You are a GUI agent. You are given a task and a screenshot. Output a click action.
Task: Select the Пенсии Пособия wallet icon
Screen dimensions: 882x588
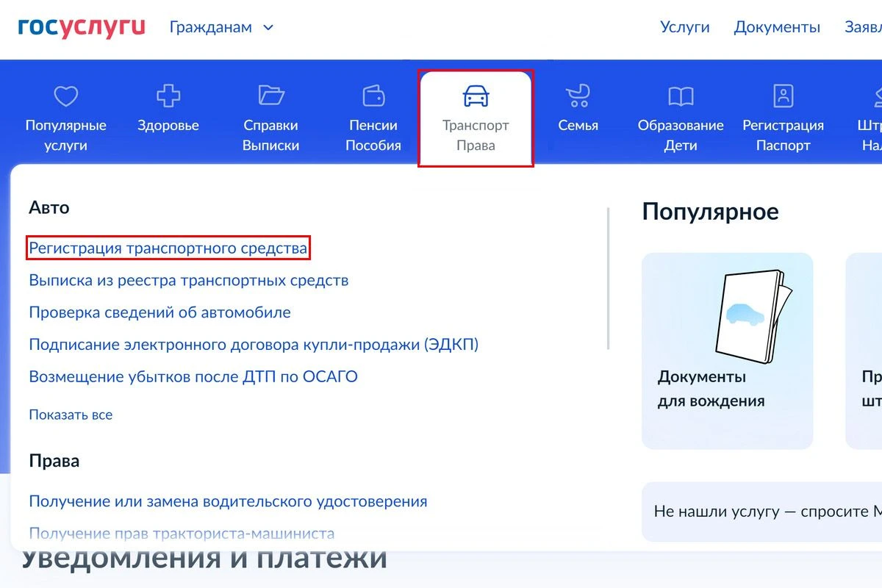click(373, 96)
